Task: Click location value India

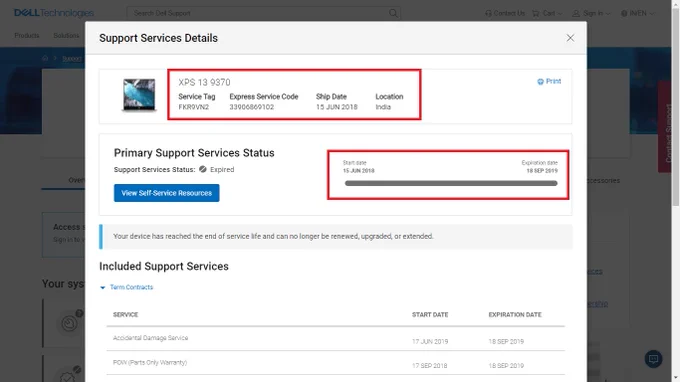Action: pyautogui.click(x=383, y=107)
